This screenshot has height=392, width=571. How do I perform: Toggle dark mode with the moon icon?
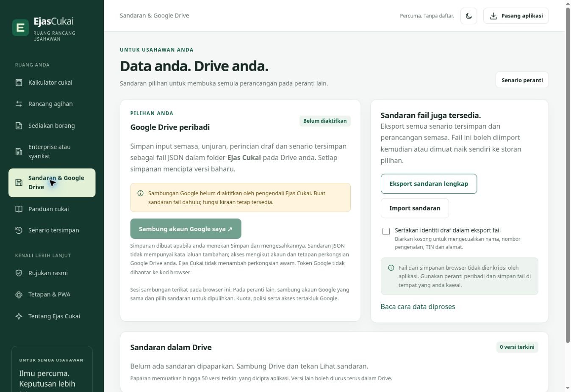(x=468, y=16)
